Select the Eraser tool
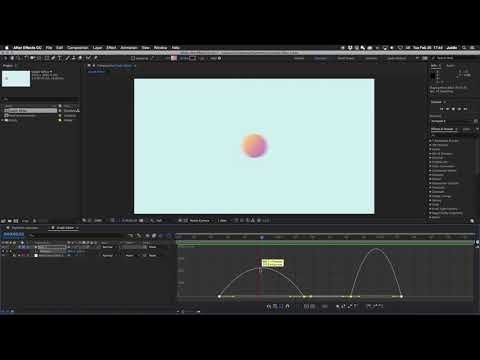Image resolution: width=480 pixels, height=360 pixels. (80, 58)
